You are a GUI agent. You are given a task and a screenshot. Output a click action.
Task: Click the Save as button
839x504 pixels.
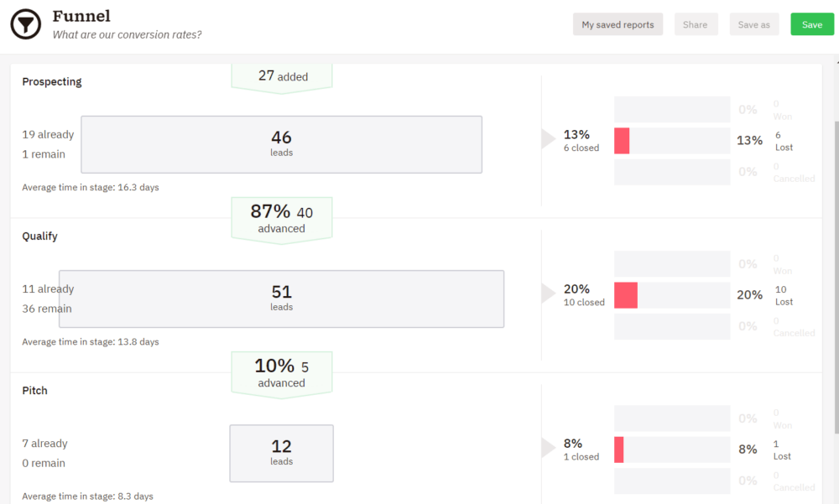(x=753, y=24)
